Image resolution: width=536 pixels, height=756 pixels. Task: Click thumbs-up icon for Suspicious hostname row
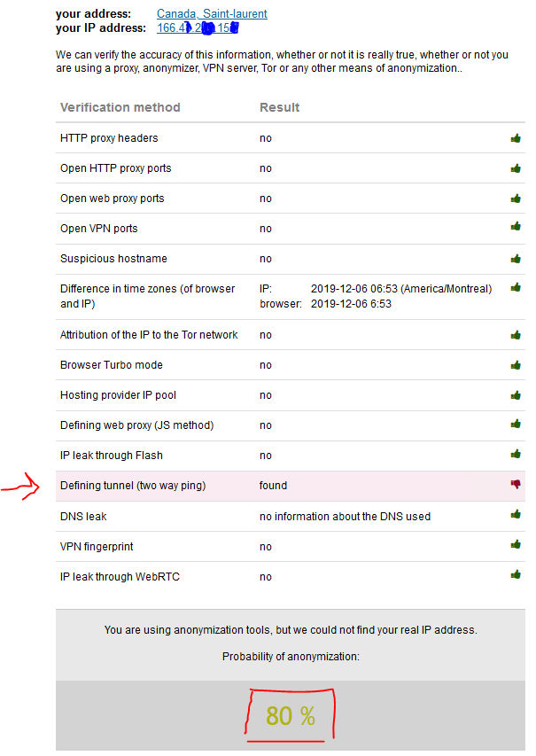click(516, 259)
